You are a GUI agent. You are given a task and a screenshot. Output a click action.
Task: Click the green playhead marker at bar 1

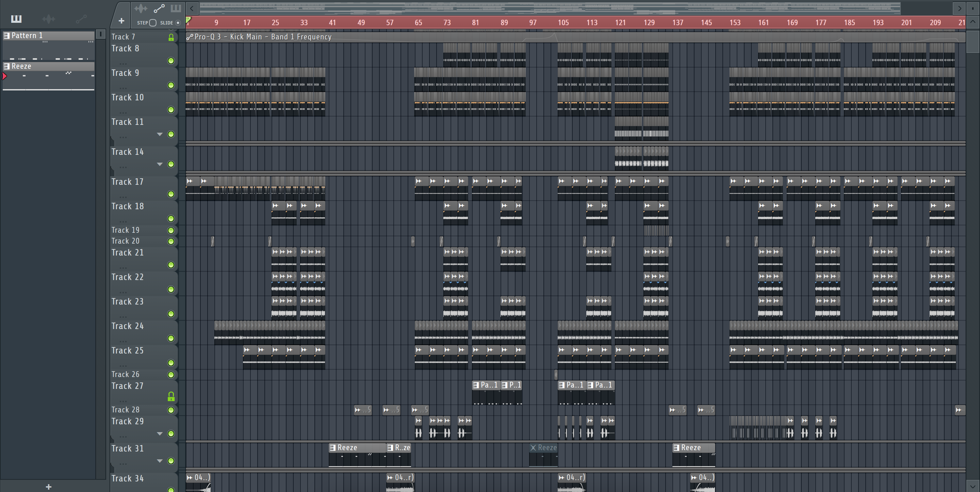(x=188, y=19)
